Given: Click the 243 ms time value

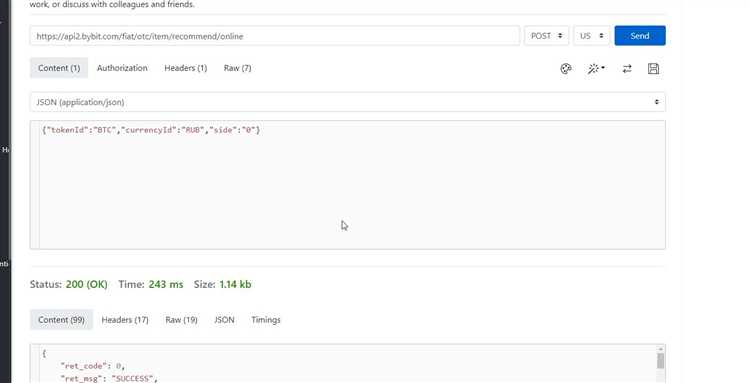Looking at the screenshot, I should pyautogui.click(x=165, y=285).
